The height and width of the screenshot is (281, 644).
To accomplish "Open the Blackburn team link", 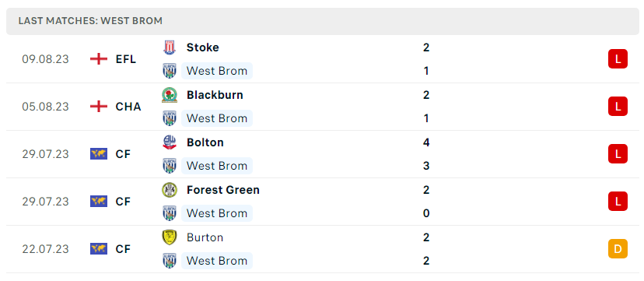I will 215,95.
